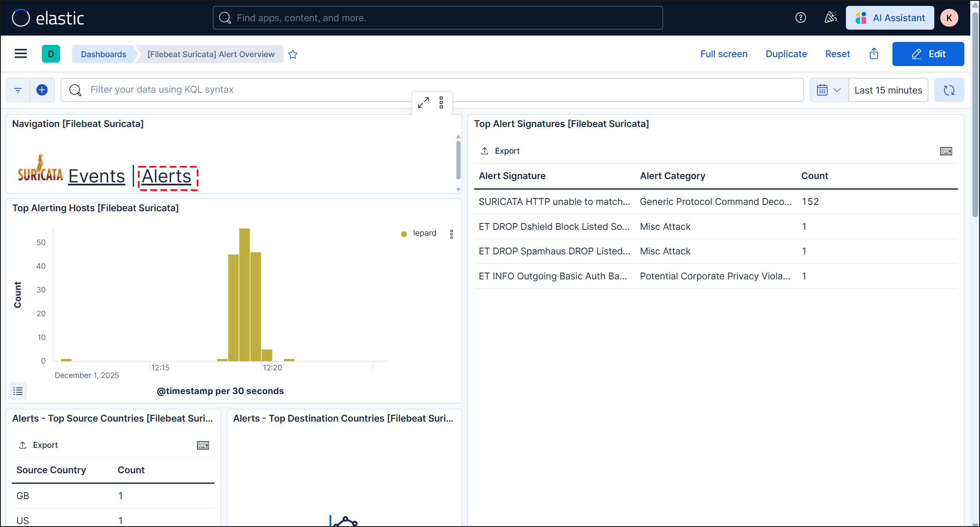The height and width of the screenshot is (527, 980).
Task: Maximize the Navigation panel with expand arrows
Action: coord(423,102)
